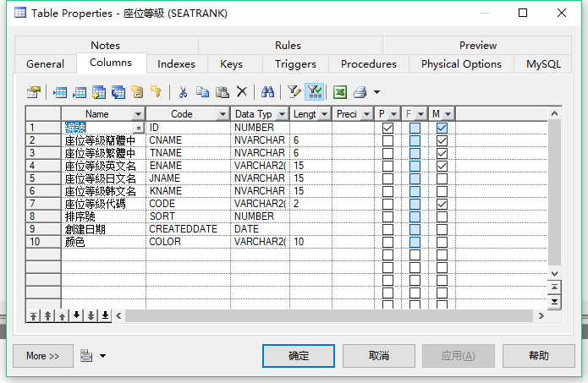Toggle the F checkbox for the COLOR row
Screen dimensions: 588x383
pos(415,242)
